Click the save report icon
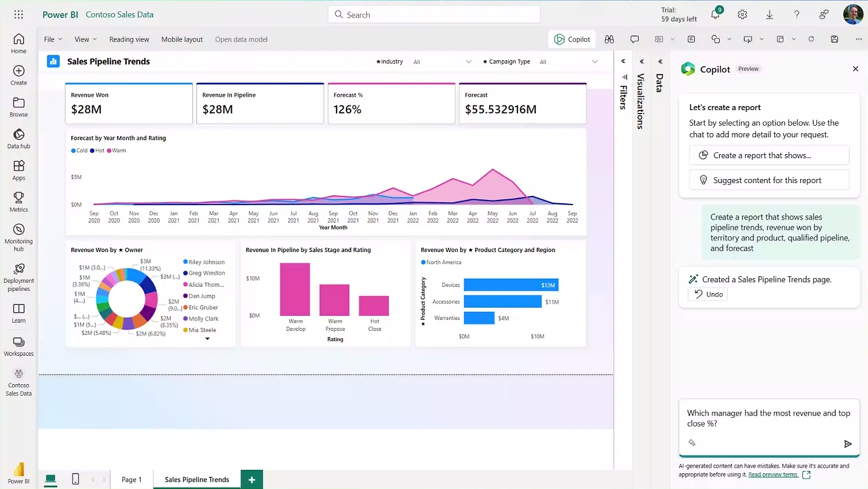Image resolution: width=868 pixels, height=489 pixels. point(834,39)
